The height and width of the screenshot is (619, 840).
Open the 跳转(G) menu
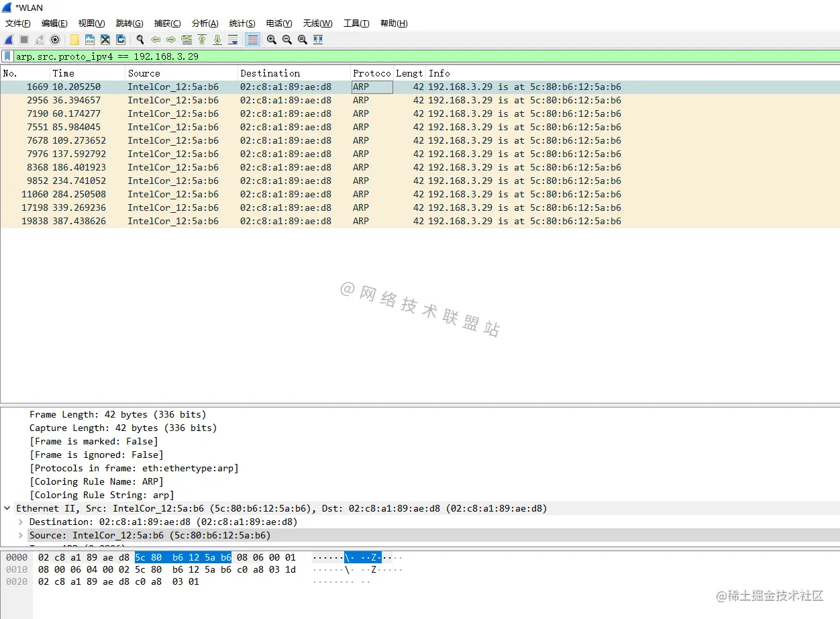(129, 23)
